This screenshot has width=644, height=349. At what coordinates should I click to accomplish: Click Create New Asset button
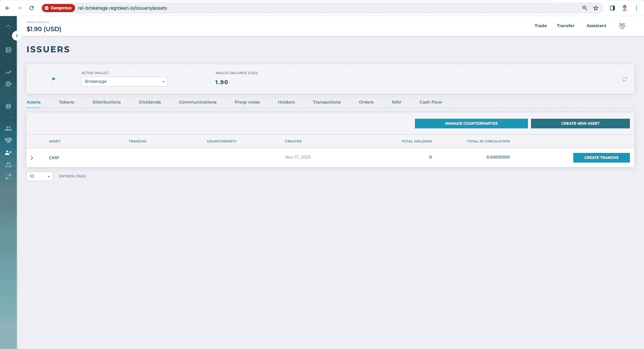click(x=580, y=123)
